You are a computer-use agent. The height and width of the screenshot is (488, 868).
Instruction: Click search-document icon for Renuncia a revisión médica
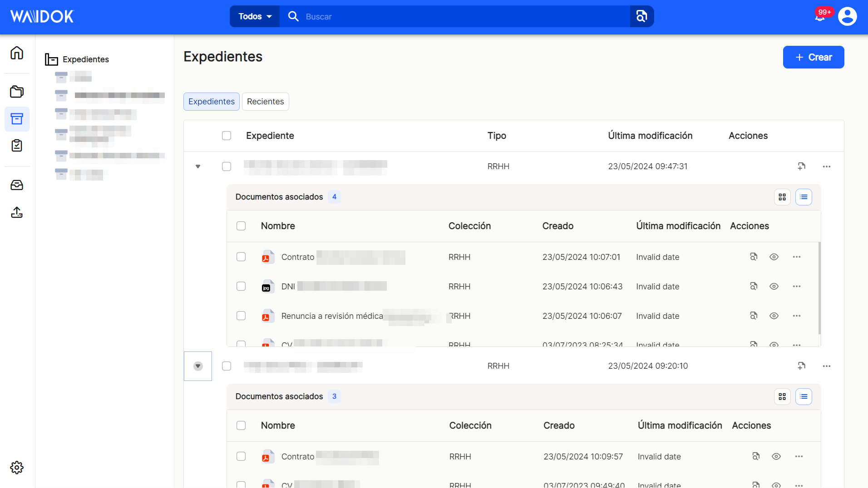tap(754, 316)
